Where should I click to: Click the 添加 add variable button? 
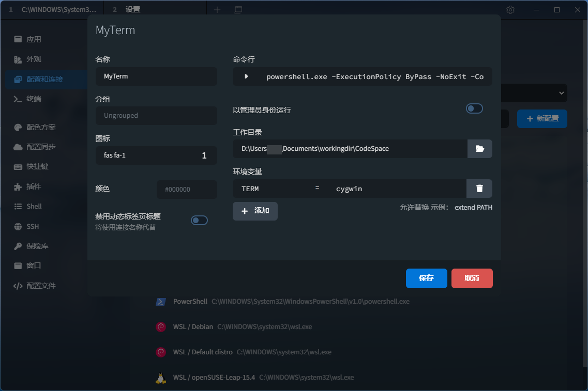pos(255,211)
